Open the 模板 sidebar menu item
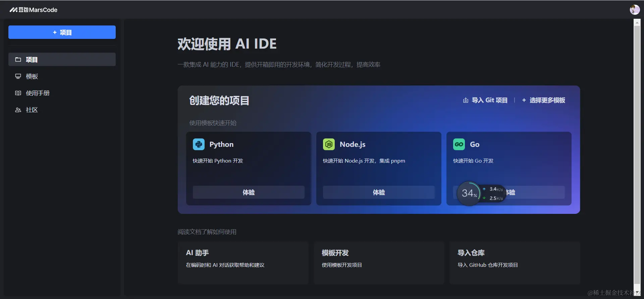The width and height of the screenshot is (644, 299). pos(62,76)
